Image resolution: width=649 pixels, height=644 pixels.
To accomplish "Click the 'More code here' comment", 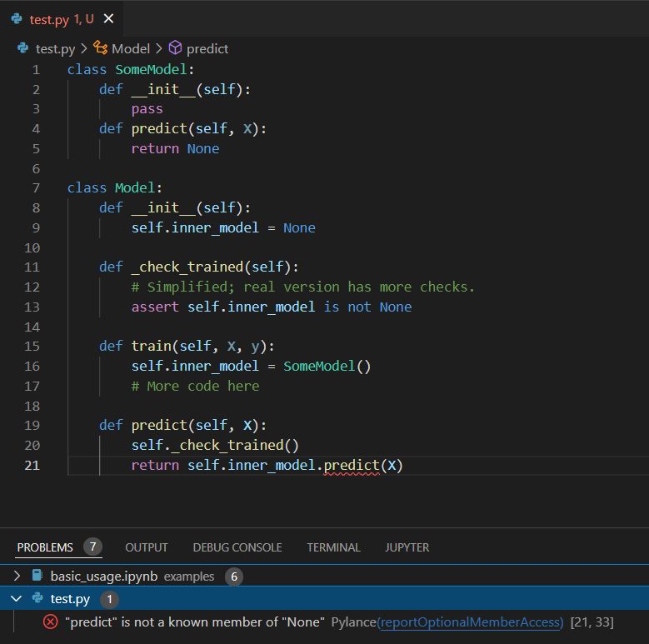I will (195, 387).
